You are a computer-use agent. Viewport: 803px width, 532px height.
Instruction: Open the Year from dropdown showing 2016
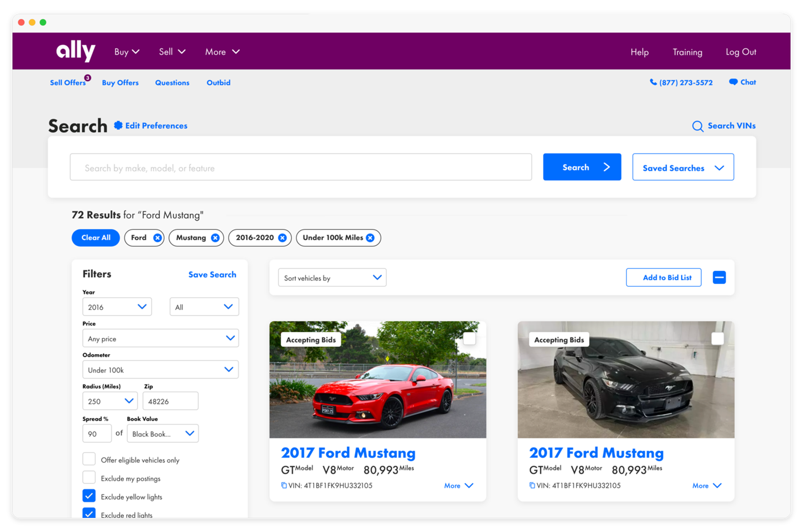pos(117,307)
